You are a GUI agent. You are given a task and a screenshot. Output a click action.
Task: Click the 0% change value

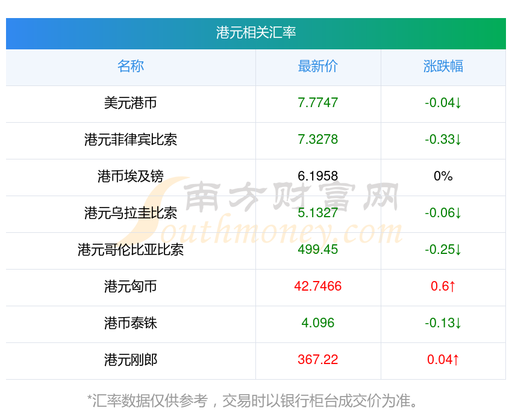click(443, 176)
